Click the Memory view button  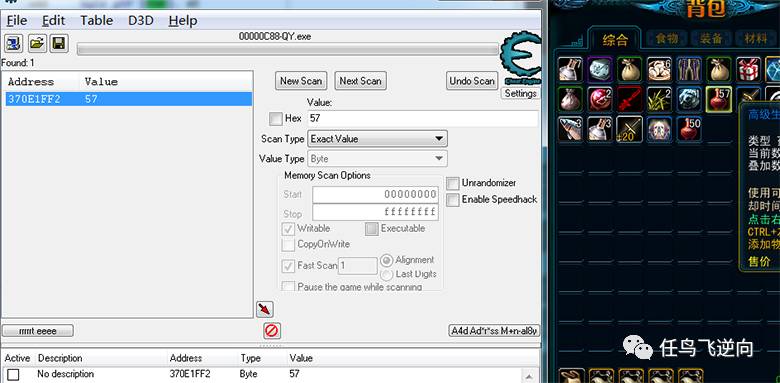pos(38,331)
